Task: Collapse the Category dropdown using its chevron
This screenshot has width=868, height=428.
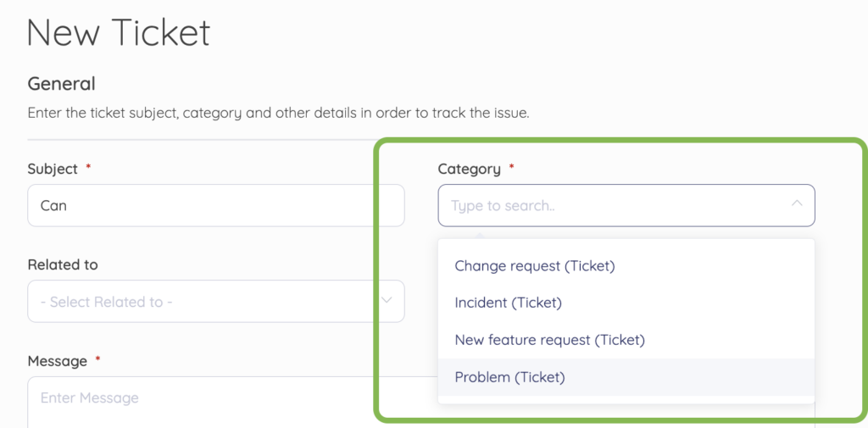Action: coord(797,203)
